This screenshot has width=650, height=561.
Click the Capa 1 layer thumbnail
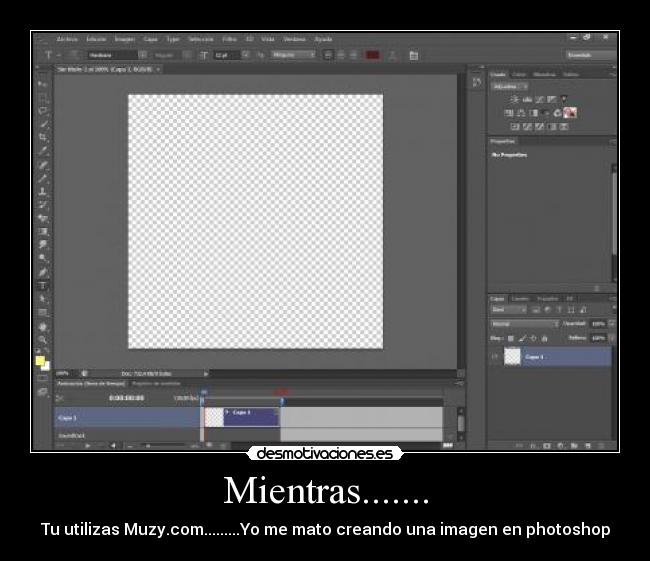click(512, 357)
